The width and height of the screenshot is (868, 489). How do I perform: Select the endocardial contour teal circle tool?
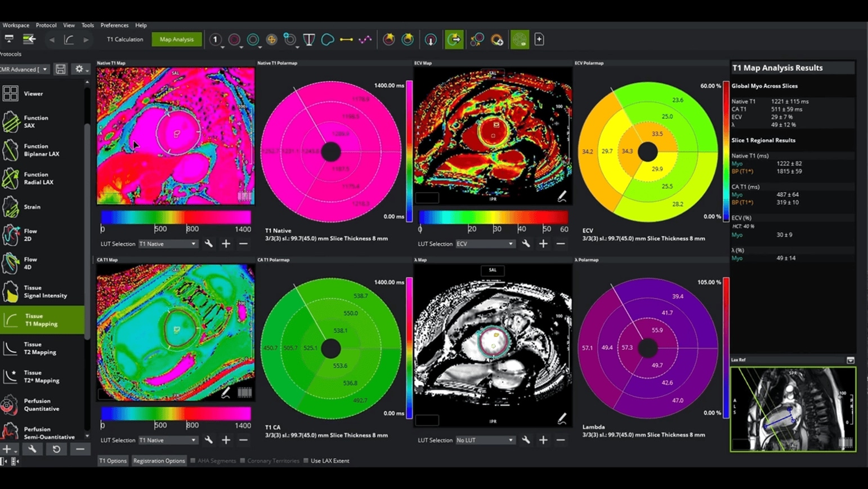[x=253, y=39]
